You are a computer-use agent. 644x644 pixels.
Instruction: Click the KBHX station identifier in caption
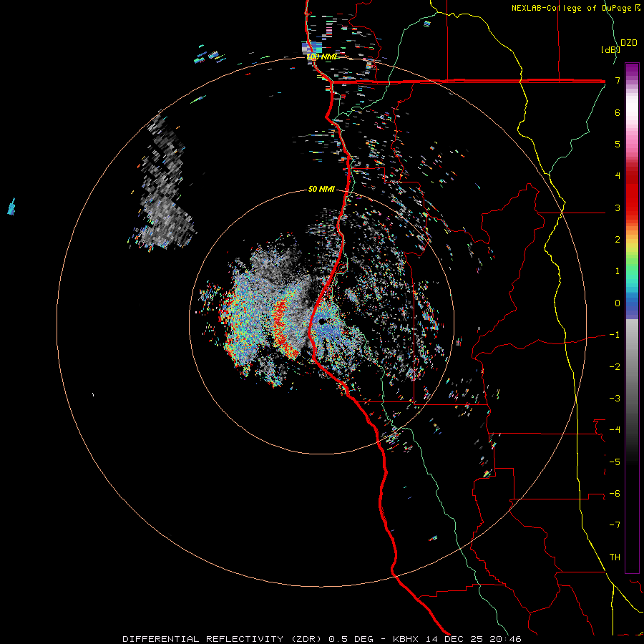pos(406,639)
